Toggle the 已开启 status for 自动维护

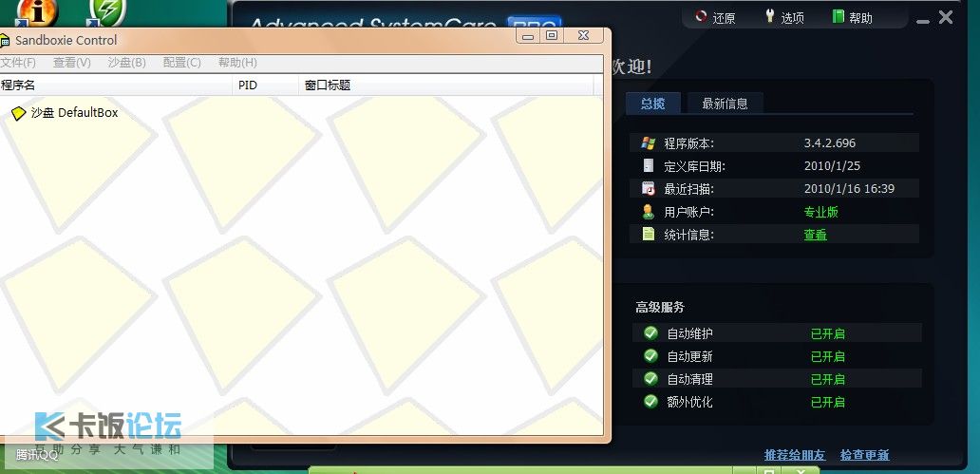[827, 334]
